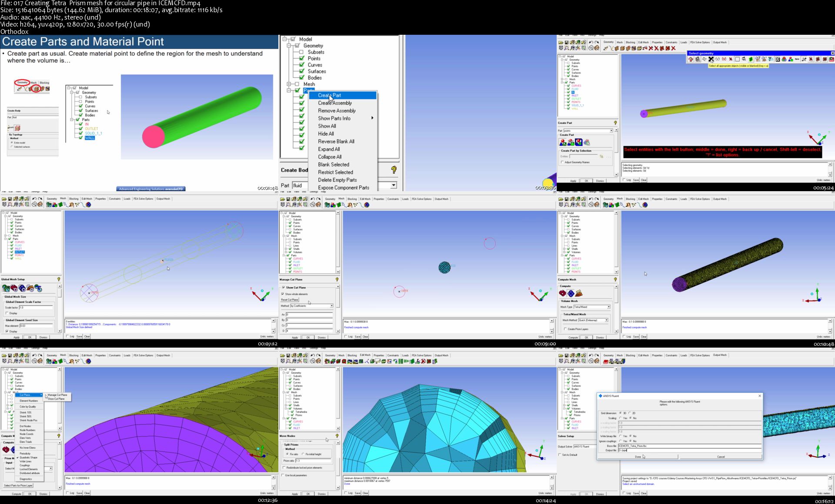Open Mesh Method 'Quick (Delaunay)' dropdown
This screenshot has height=504, width=835.
click(606, 320)
